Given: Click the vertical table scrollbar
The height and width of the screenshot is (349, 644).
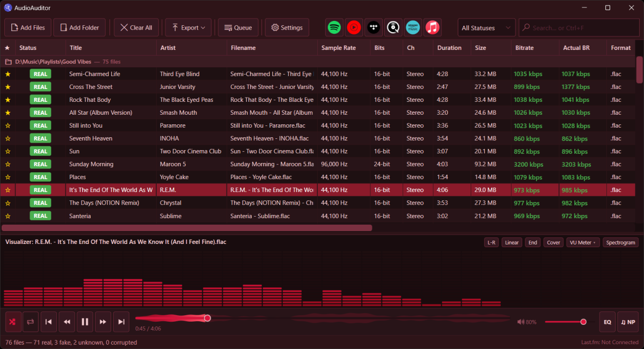Looking at the screenshot, I should (x=639, y=70).
